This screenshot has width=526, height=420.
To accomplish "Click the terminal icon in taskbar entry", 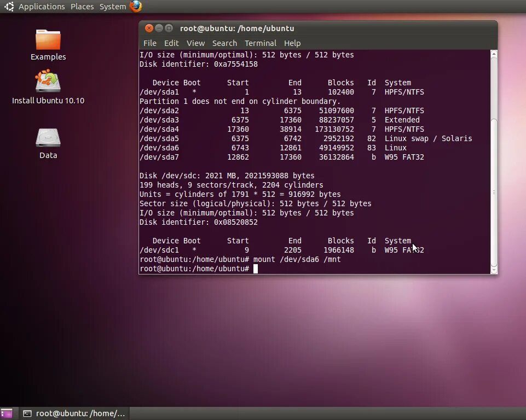I will (x=27, y=413).
